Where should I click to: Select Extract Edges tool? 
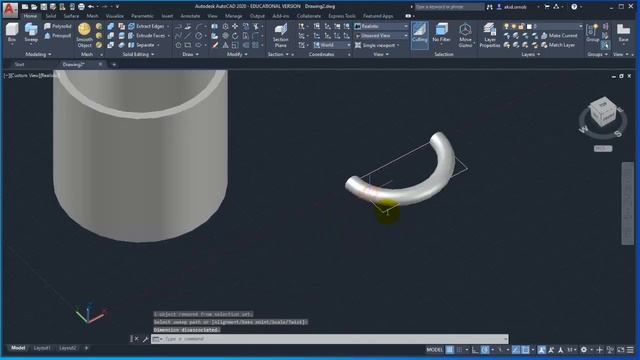(x=146, y=26)
